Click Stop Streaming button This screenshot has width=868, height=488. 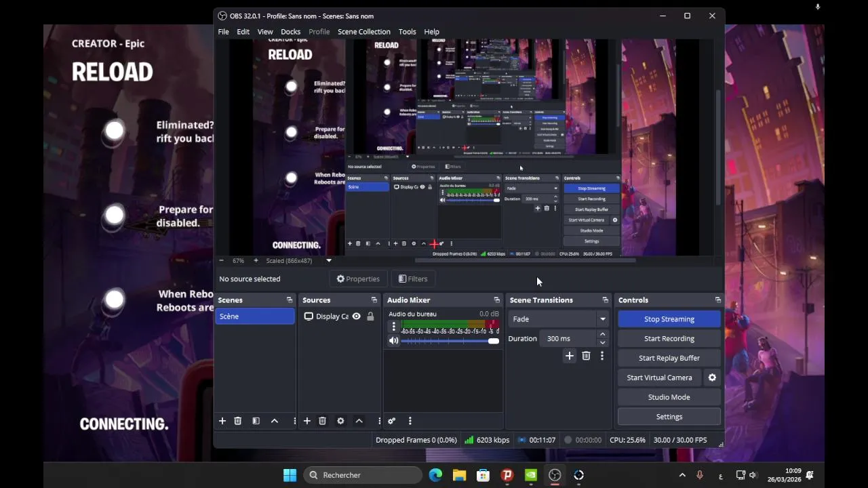(x=669, y=319)
